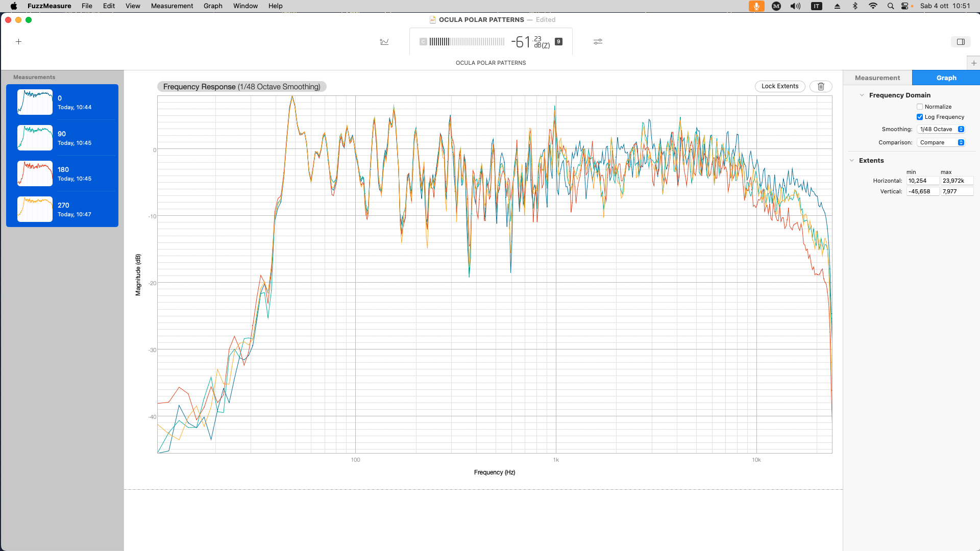Click the trash icon to delete graph
The image size is (980, 551).
coord(821,86)
